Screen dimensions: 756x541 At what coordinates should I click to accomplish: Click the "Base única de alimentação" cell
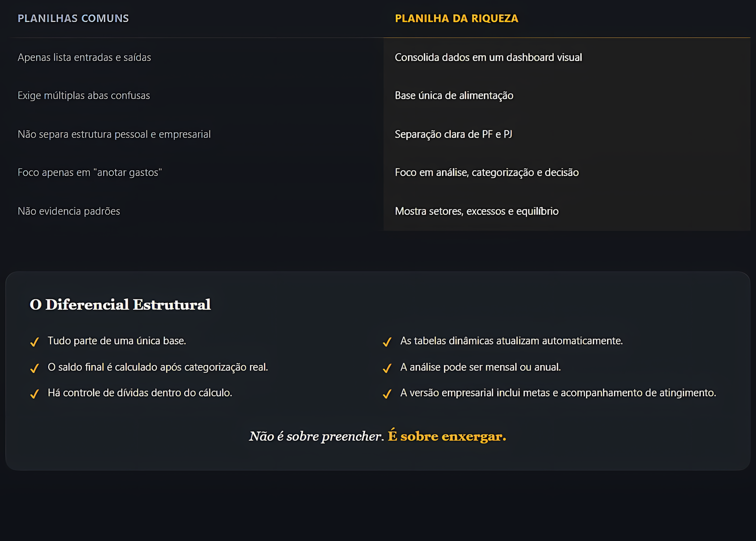(x=454, y=96)
